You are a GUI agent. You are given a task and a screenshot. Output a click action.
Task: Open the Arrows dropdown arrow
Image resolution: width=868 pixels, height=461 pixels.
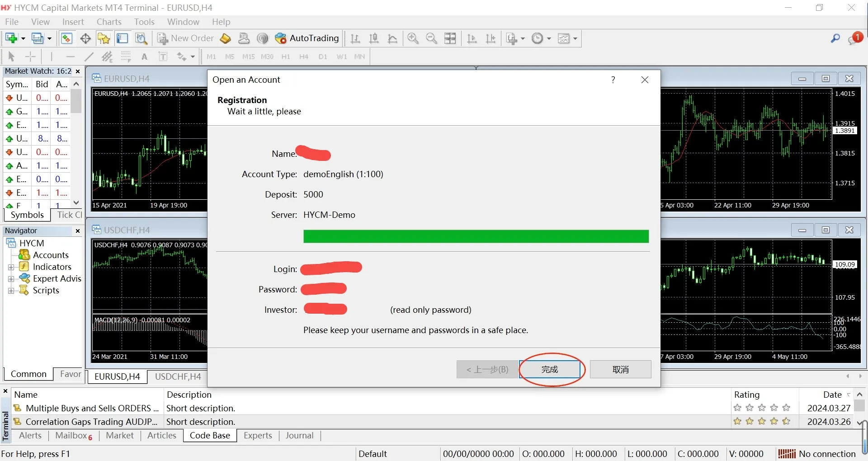pyautogui.click(x=193, y=56)
